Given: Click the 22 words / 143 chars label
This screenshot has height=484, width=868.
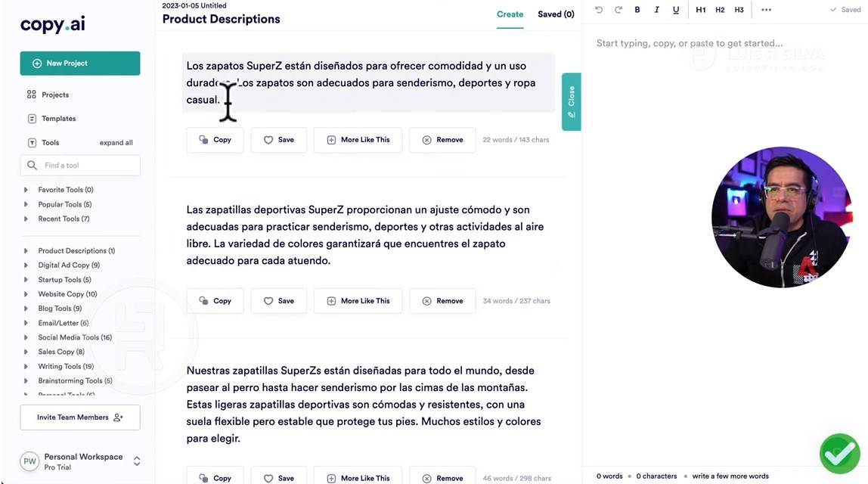Looking at the screenshot, I should 516,140.
